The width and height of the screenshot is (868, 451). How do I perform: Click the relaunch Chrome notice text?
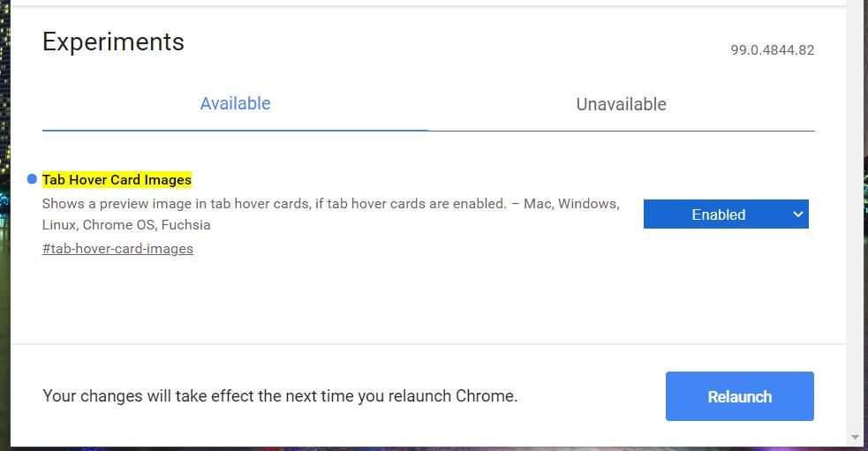click(x=280, y=396)
